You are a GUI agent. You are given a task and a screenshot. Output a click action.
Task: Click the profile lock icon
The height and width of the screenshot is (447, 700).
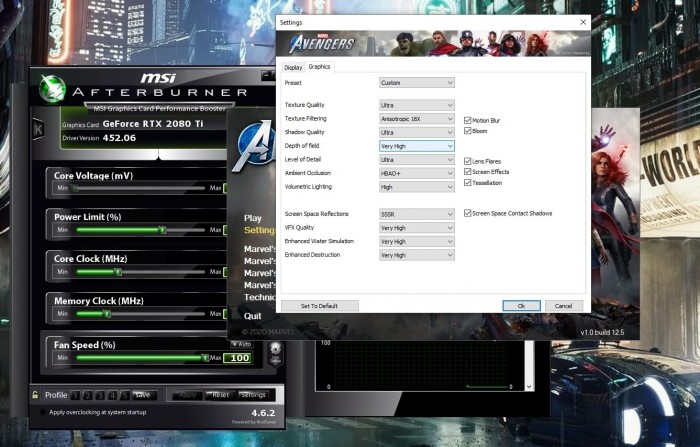[x=35, y=395]
